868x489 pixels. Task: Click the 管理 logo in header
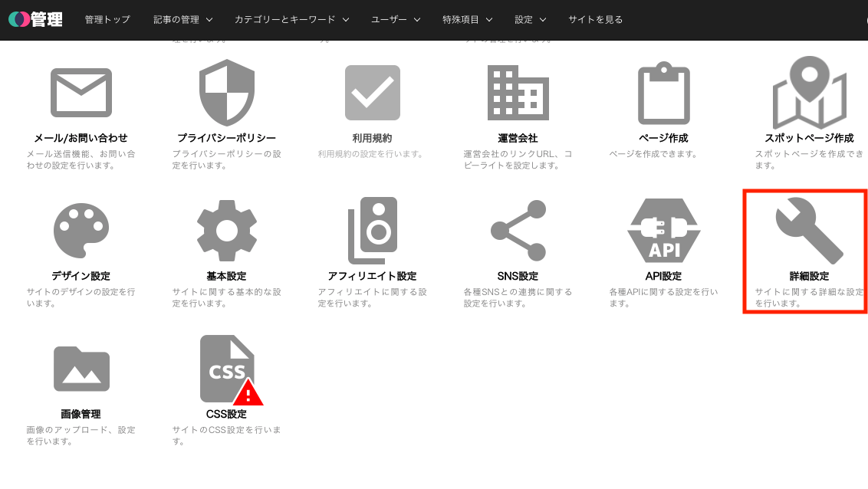point(35,19)
